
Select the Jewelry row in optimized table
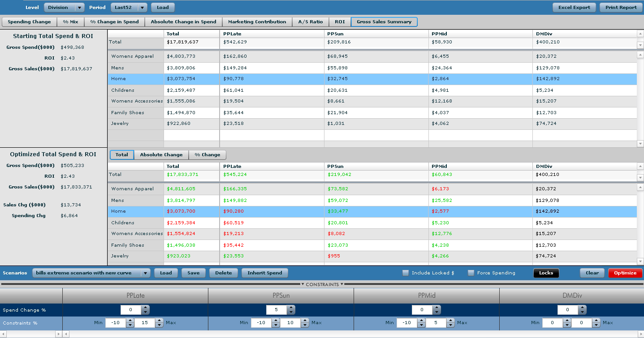372,256
